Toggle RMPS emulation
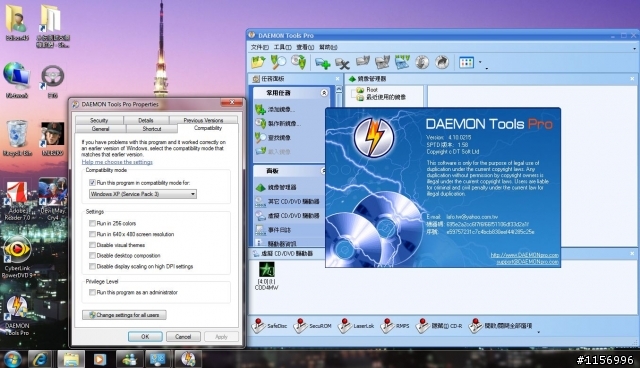Viewport: 640px width, 368px height. 395,326
